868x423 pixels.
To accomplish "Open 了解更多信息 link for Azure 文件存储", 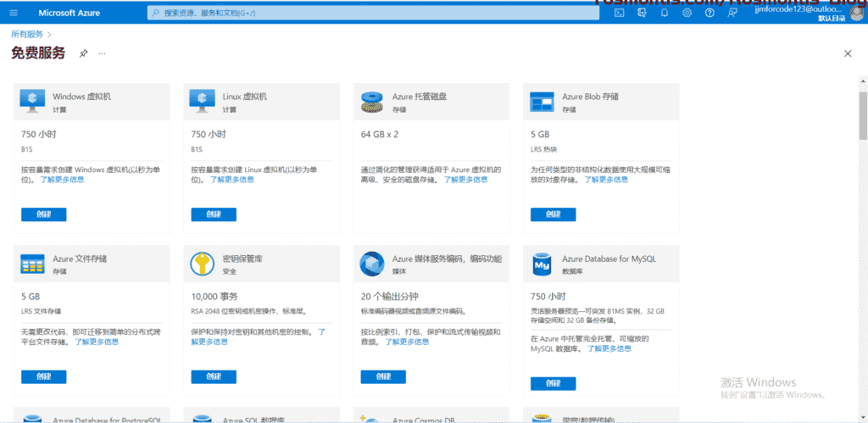I will coord(97,342).
